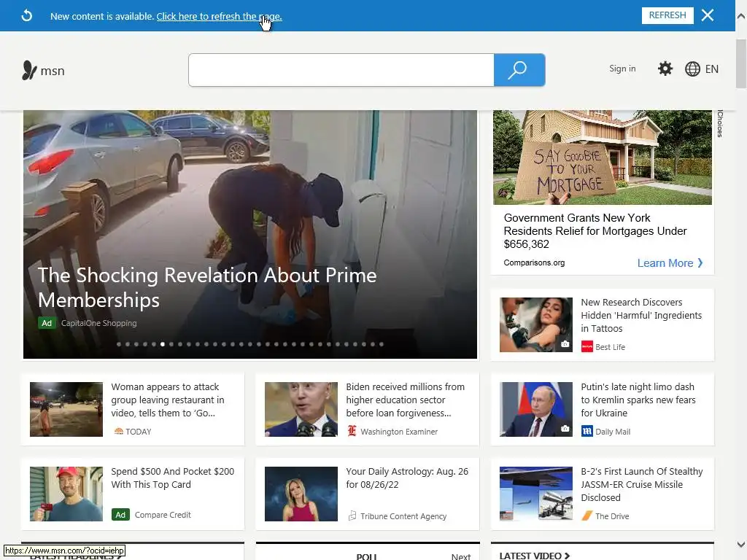
Task: Open the Biden article thumbnail
Action: coord(301,409)
